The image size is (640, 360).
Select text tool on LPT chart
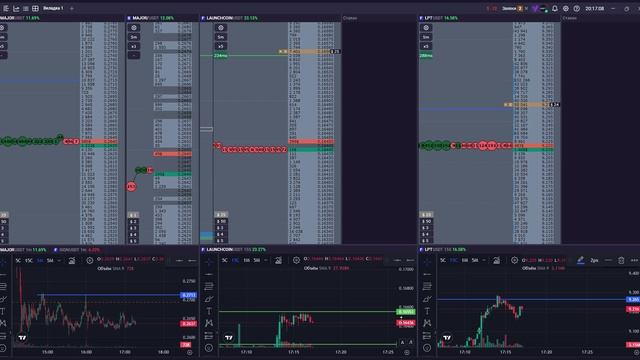[x=427, y=311]
